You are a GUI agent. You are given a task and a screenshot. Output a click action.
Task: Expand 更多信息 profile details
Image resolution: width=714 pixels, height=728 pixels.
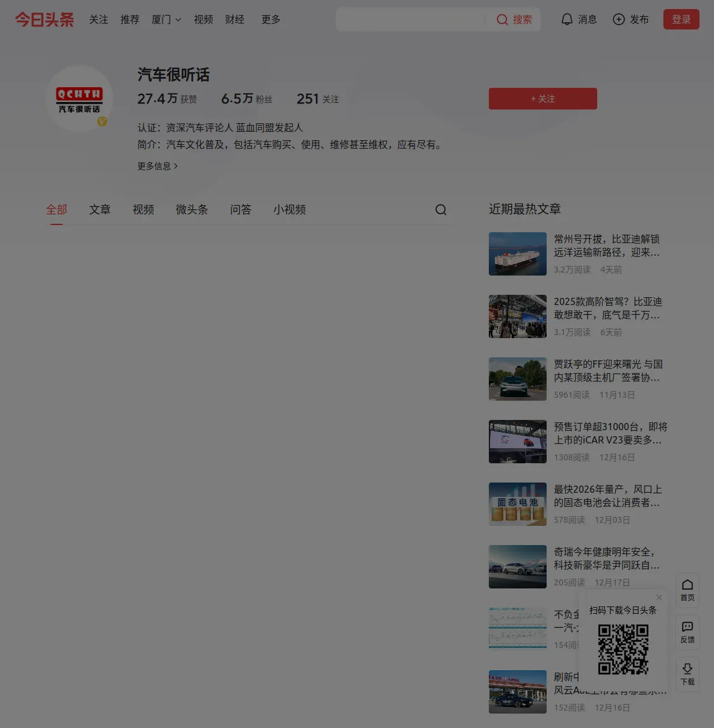tap(158, 166)
